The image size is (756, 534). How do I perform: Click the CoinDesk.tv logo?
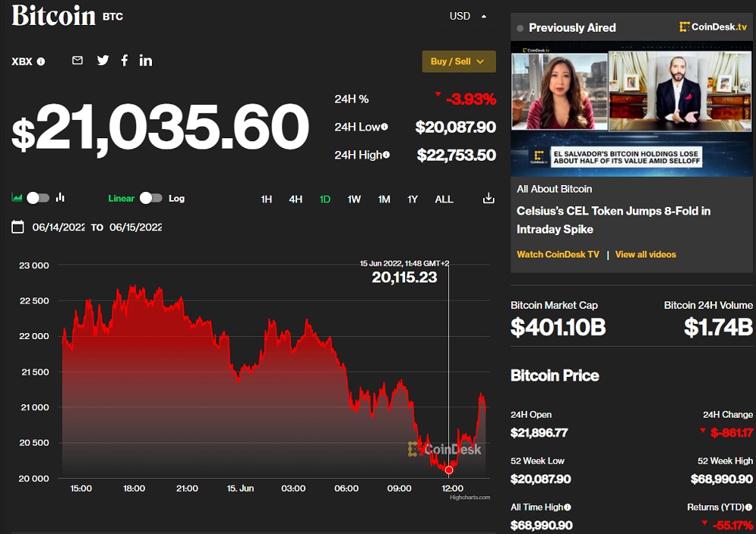[713, 27]
